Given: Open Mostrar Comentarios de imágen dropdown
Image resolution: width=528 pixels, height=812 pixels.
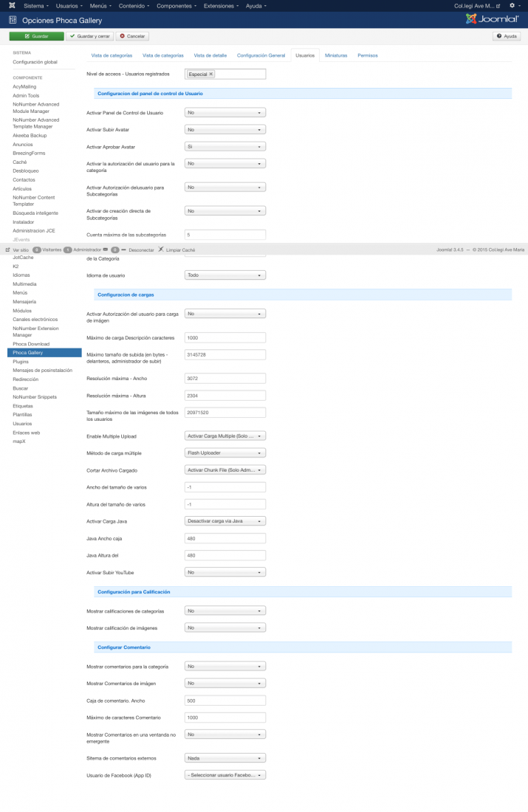Looking at the screenshot, I should (225, 683).
